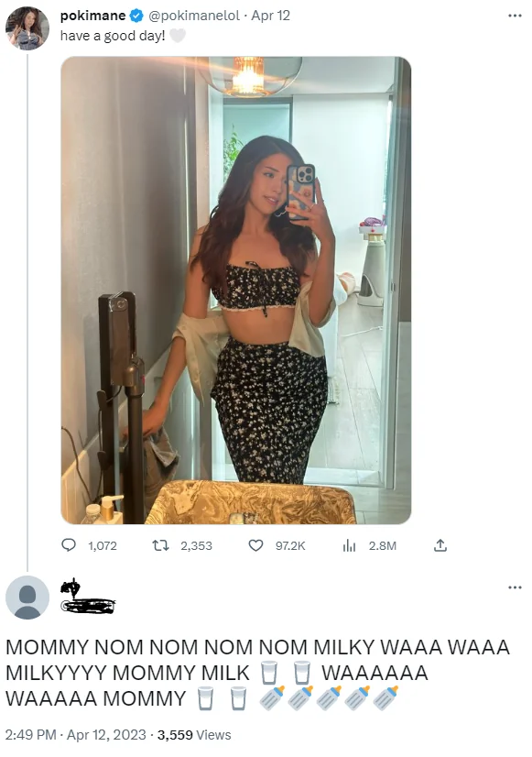Click the 3,559 Views count
Image resolution: width=532 pixels, height=757 pixels.
pyautogui.click(x=194, y=735)
